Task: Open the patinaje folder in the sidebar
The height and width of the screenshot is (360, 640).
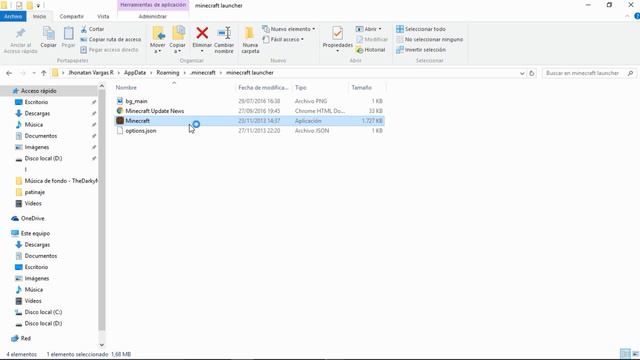Action: [34, 192]
